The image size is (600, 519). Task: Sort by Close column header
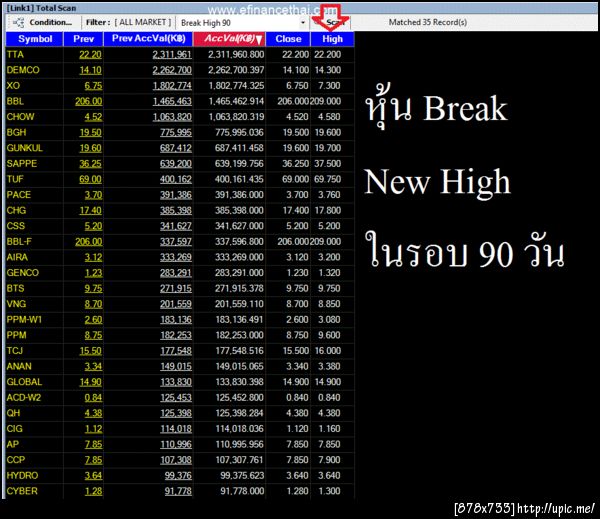[x=288, y=39]
